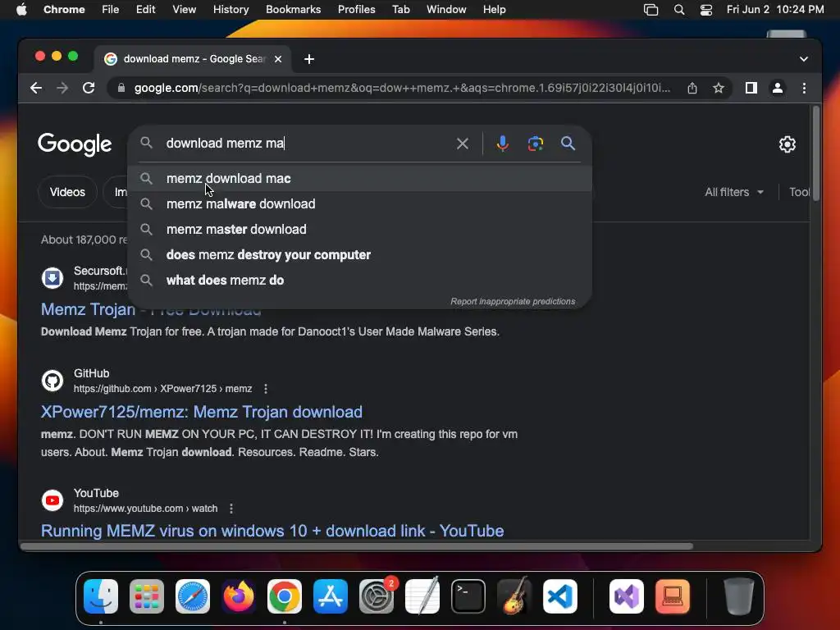The width and height of the screenshot is (840, 630).
Task: Launch Safari from the dock
Action: point(193,596)
